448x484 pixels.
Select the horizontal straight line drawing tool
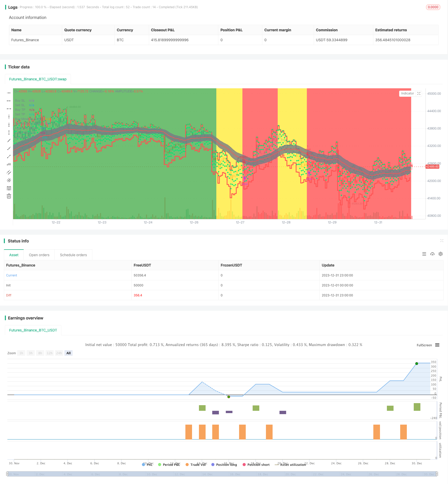9,93
